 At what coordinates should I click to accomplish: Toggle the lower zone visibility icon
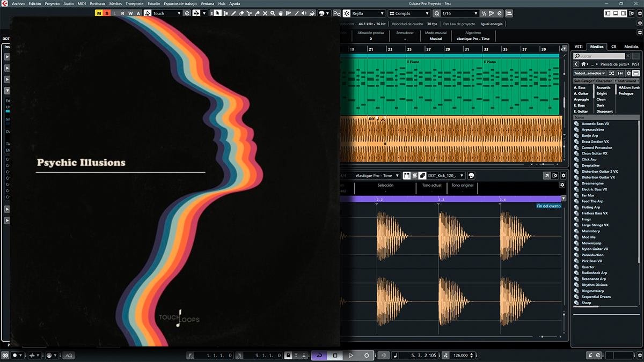click(616, 13)
